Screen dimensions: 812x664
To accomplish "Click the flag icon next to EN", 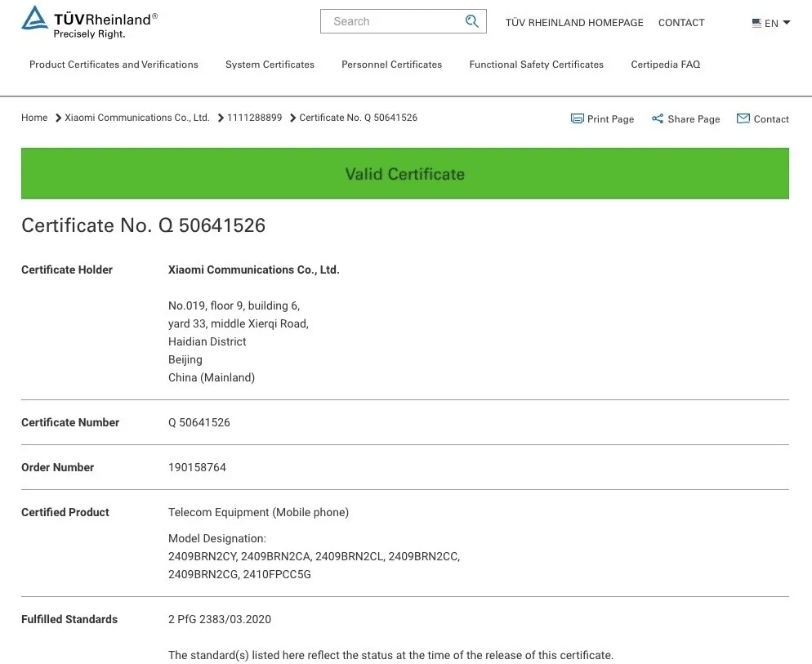I will (x=756, y=23).
